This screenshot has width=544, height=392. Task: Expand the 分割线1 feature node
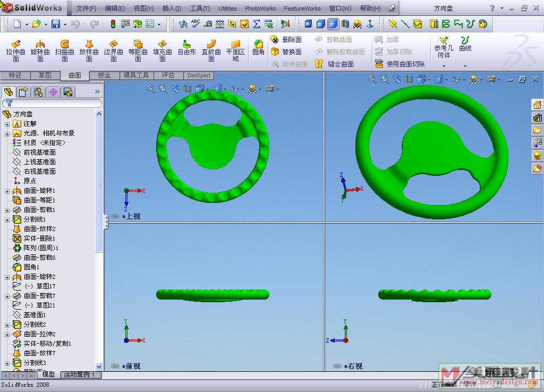point(7,220)
